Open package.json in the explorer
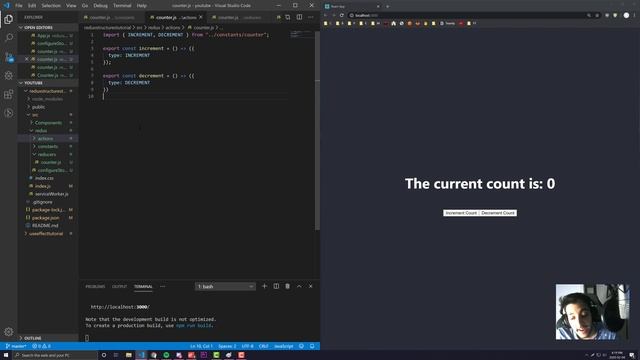Image resolution: width=640 pixels, height=360 pixels. point(48,218)
